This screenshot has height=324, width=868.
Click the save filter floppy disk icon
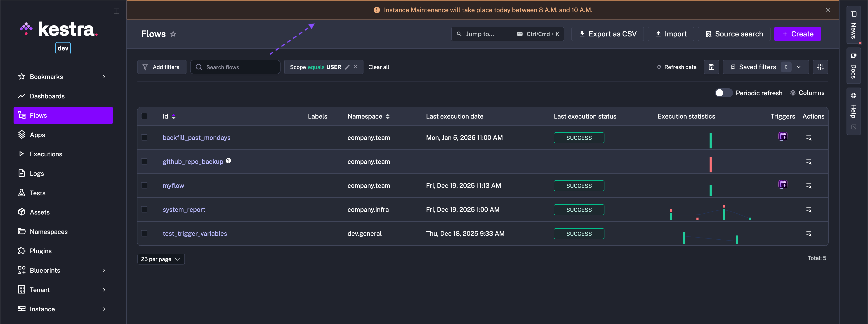711,67
